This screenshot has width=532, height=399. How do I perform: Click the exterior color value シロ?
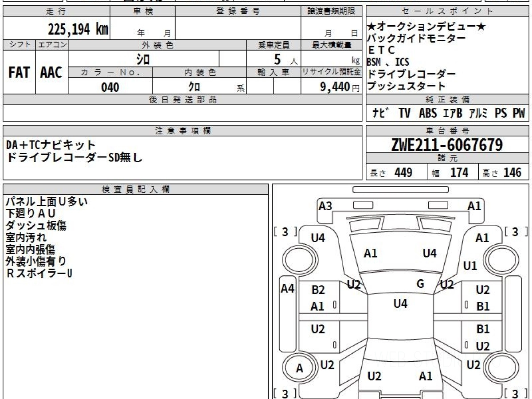tap(143, 59)
